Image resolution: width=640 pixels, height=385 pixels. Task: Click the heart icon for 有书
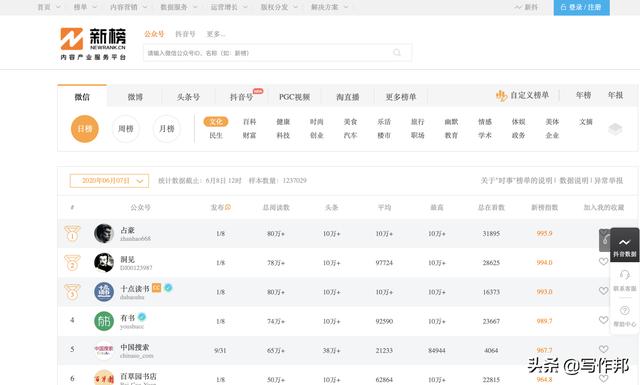point(603,320)
